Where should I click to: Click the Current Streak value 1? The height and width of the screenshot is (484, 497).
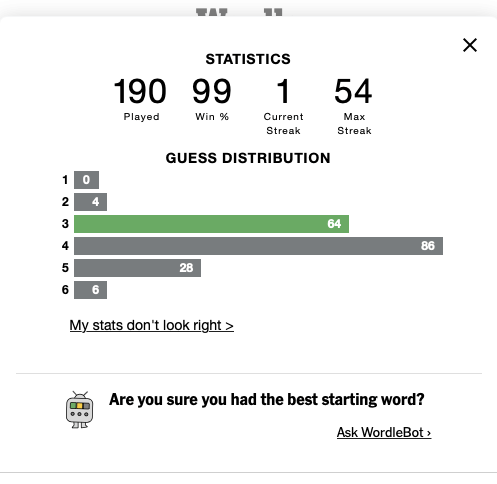[283, 91]
